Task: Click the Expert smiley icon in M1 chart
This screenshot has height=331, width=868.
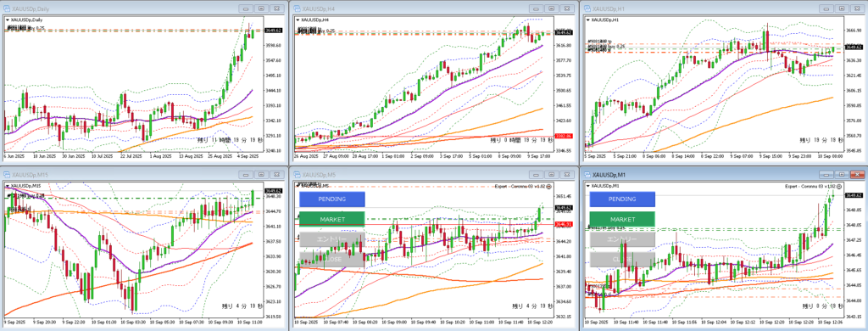Action: pyautogui.click(x=839, y=187)
